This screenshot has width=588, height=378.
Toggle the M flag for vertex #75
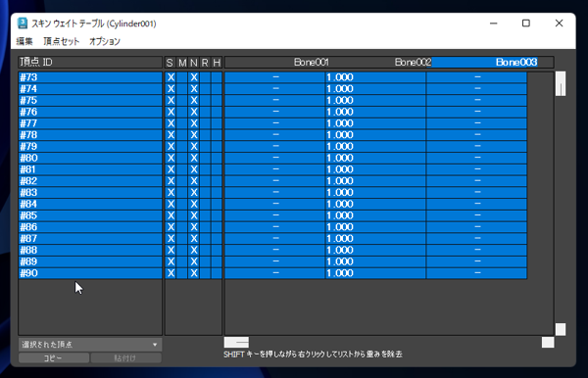pyautogui.click(x=182, y=101)
